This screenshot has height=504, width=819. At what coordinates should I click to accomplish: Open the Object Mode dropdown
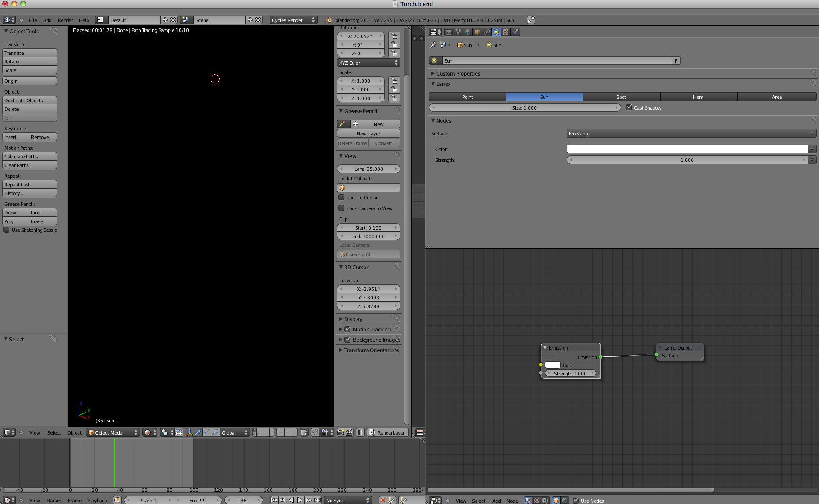113,432
